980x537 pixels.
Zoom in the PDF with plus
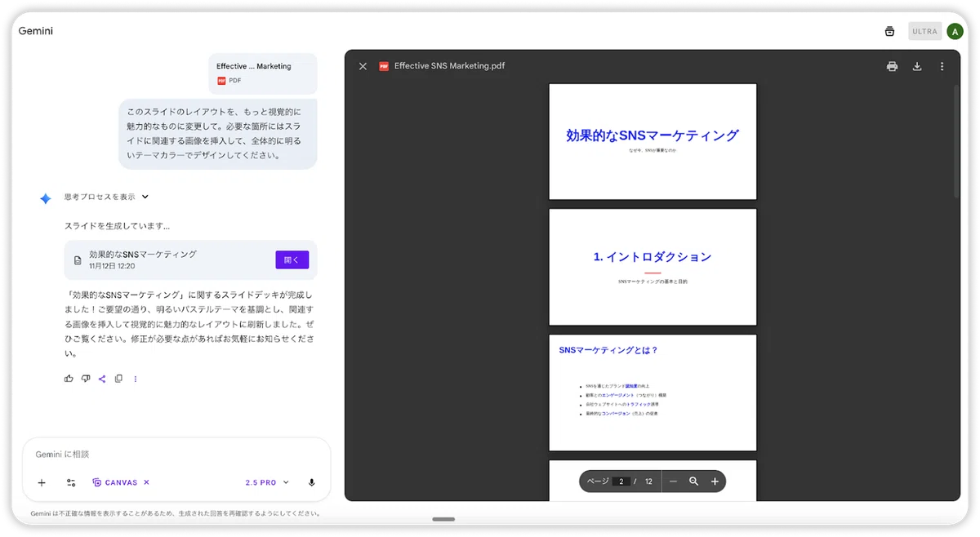pos(715,482)
